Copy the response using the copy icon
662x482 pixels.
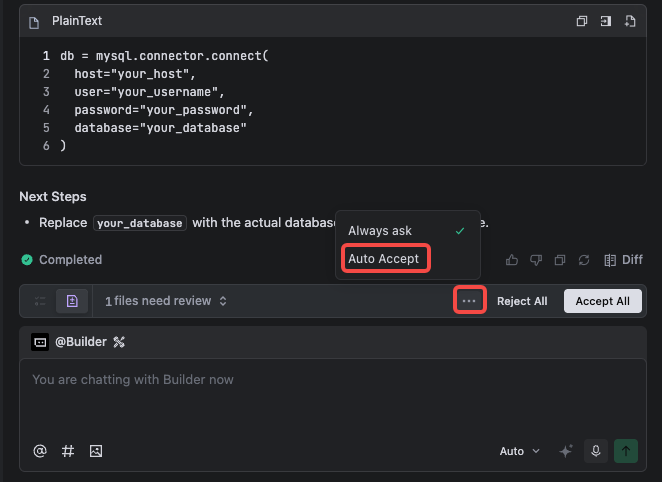pos(560,260)
